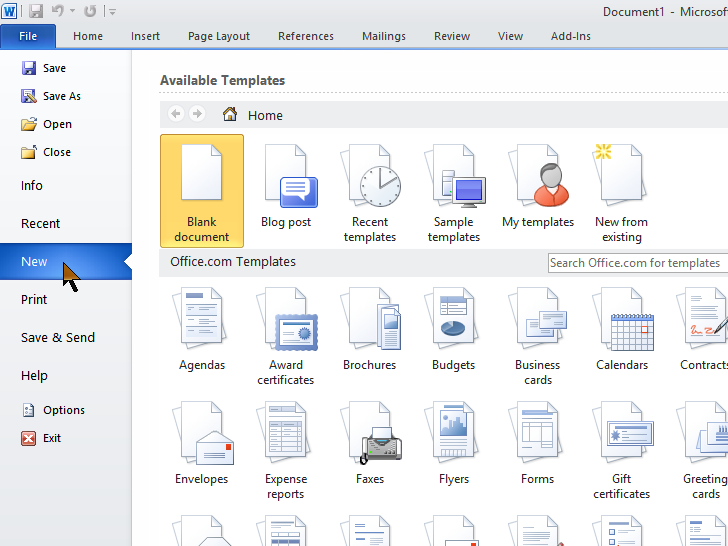Show the Info backstage page

click(x=32, y=186)
